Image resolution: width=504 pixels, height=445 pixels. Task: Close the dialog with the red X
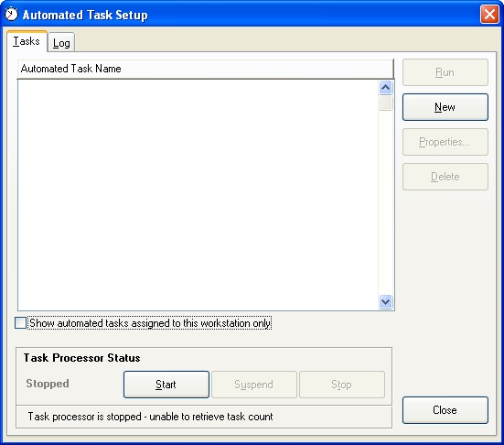click(x=489, y=15)
